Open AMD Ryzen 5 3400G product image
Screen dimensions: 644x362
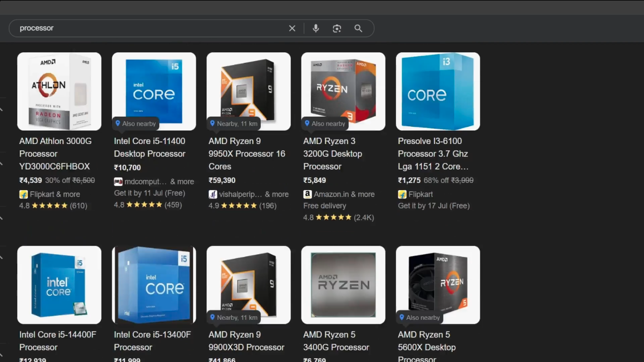(x=343, y=285)
